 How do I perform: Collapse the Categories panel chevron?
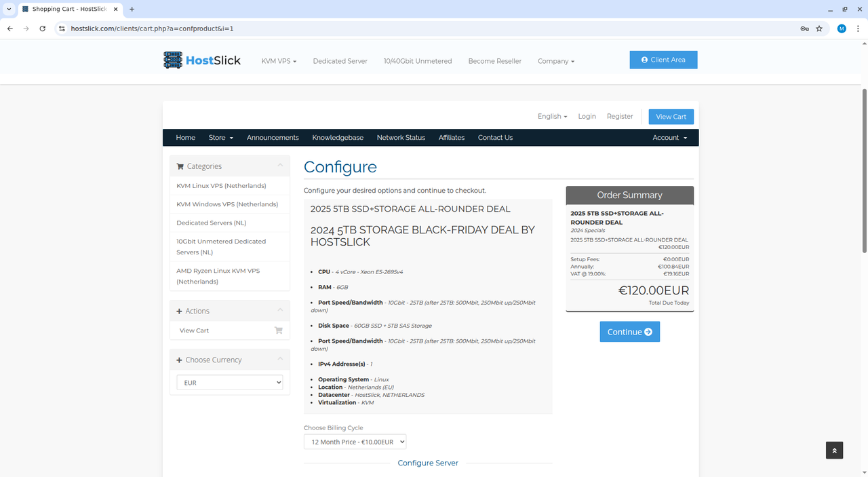coord(280,166)
